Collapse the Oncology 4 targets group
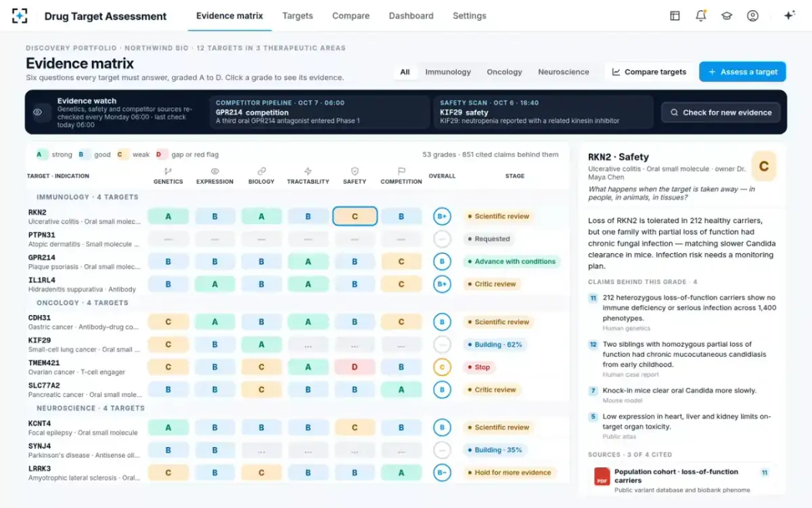The width and height of the screenshot is (812, 508). click(x=83, y=303)
